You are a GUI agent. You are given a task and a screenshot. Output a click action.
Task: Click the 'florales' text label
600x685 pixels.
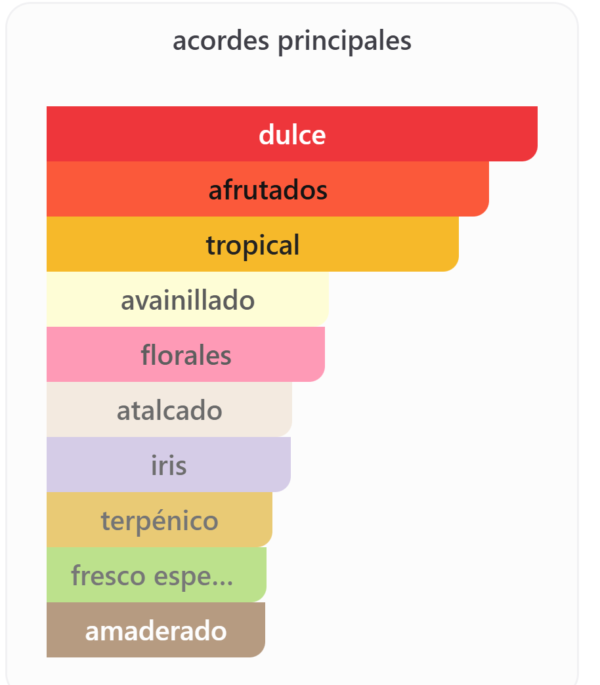[186, 354]
